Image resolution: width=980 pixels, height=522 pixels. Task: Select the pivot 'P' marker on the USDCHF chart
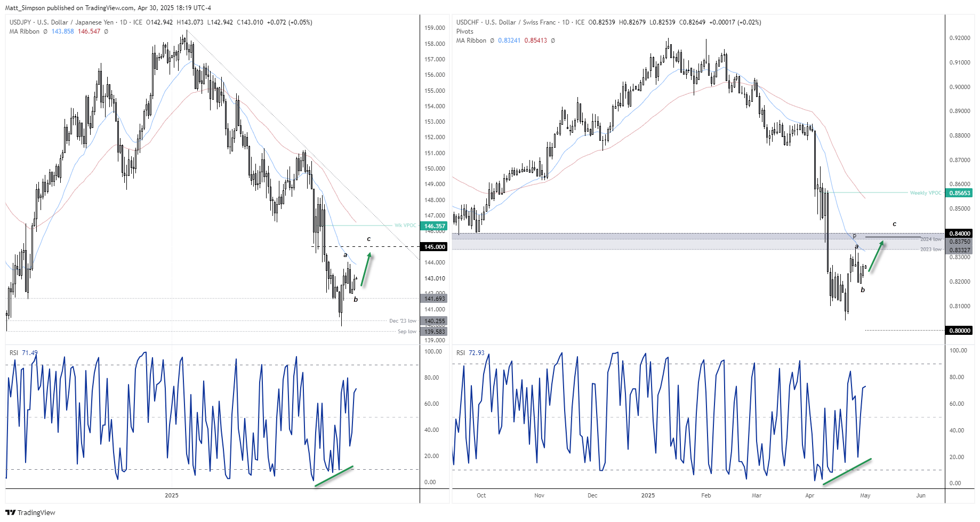click(854, 236)
